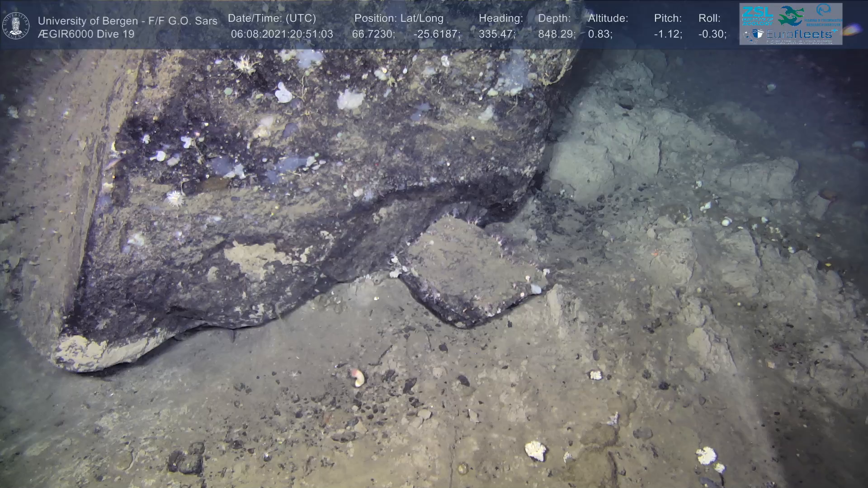Click the pink curled organism on the seafloor
Screen dimensions: 868x488
(358, 377)
